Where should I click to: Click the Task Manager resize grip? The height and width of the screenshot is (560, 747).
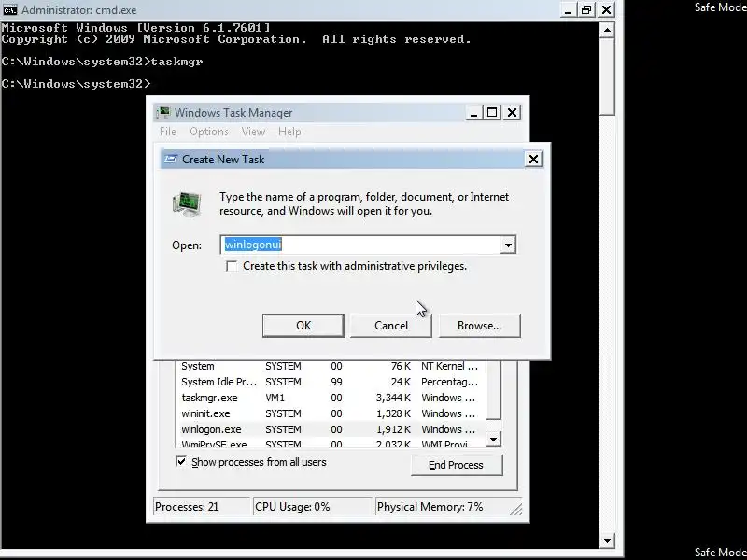pyautogui.click(x=516, y=509)
